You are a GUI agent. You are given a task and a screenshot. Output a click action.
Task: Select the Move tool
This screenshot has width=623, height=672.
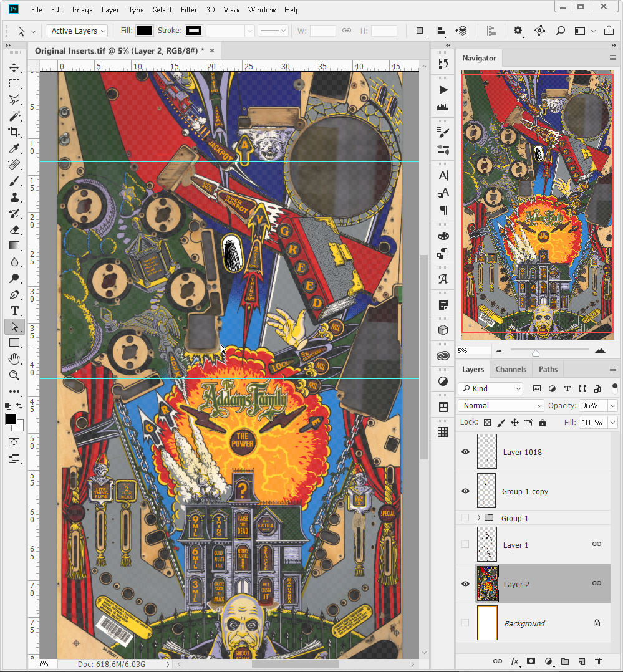[14, 67]
